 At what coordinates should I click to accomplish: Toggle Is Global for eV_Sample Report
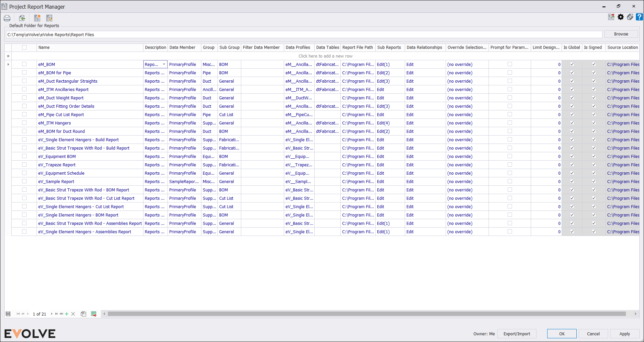[572, 181]
